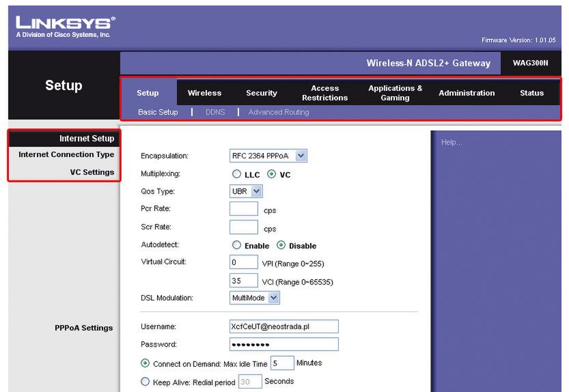Switch to the Wireless tab
Image resolution: width=569 pixels, height=392 pixels.
point(204,93)
